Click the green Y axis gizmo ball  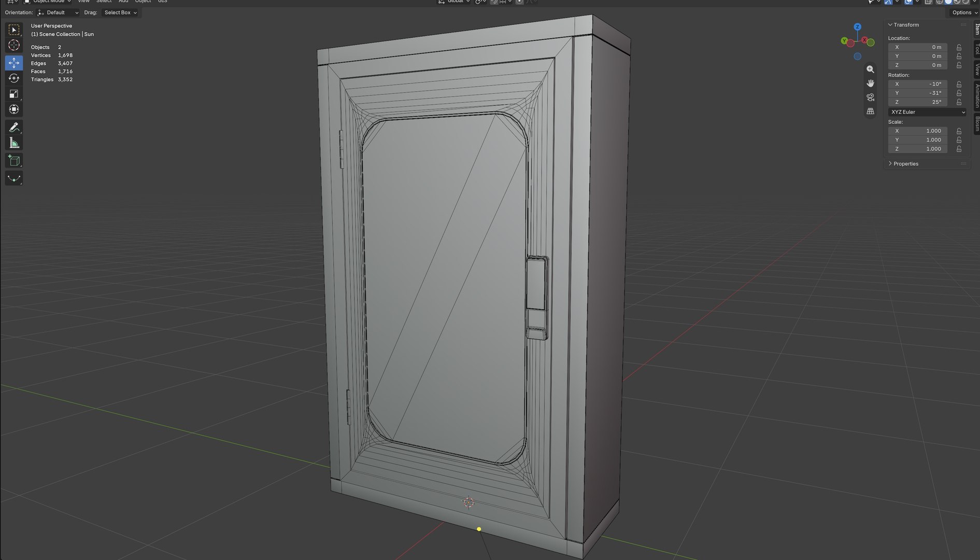pyautogui.click(x=844, y=40)
